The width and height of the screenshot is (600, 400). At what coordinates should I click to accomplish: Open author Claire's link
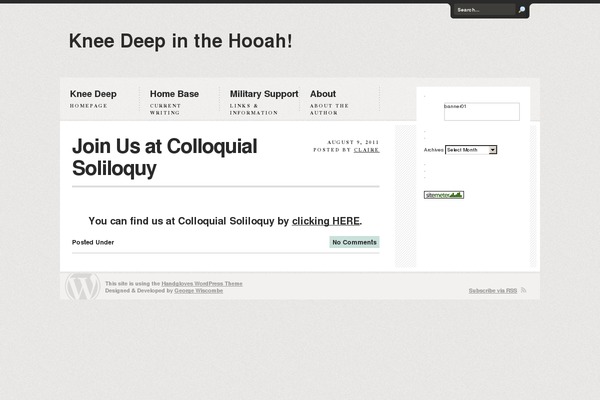367,150
